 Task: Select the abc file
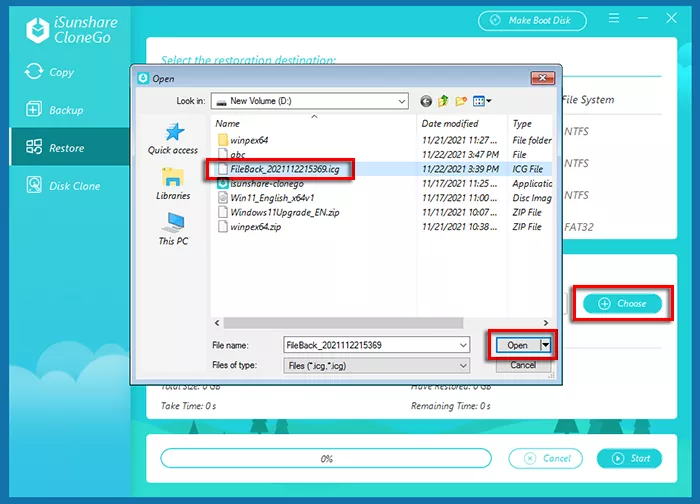tap(238, 154)
